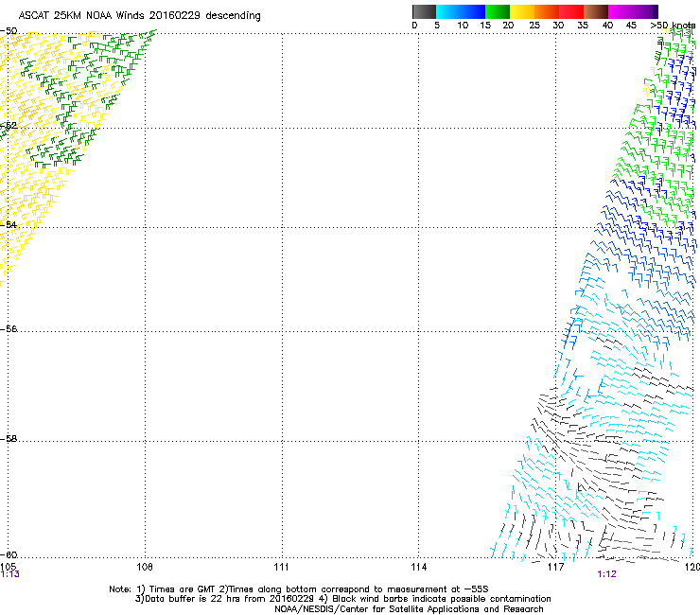Click the '-56' latitude axis label

coord(9,329)
